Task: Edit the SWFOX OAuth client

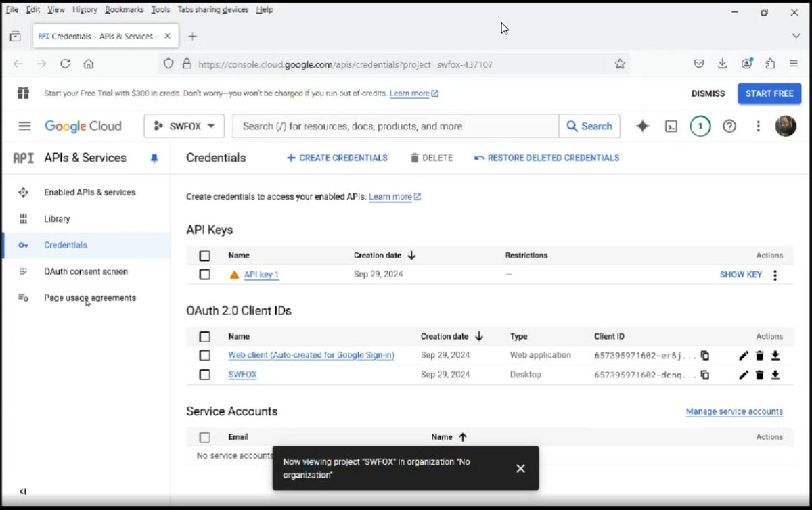Action: point(744,375)
